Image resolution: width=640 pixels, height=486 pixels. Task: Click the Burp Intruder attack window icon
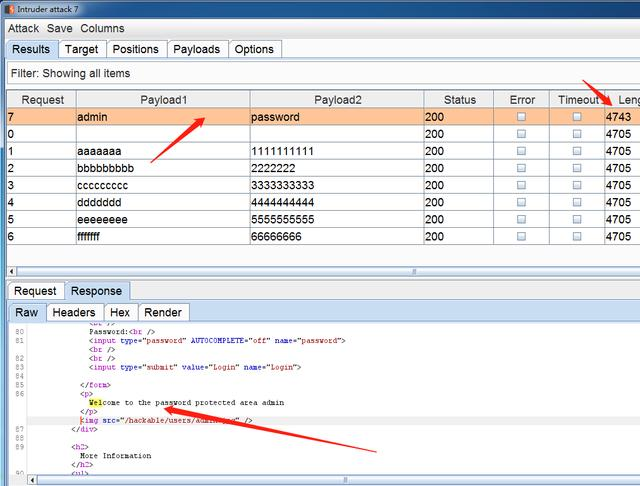pos(9,9)
